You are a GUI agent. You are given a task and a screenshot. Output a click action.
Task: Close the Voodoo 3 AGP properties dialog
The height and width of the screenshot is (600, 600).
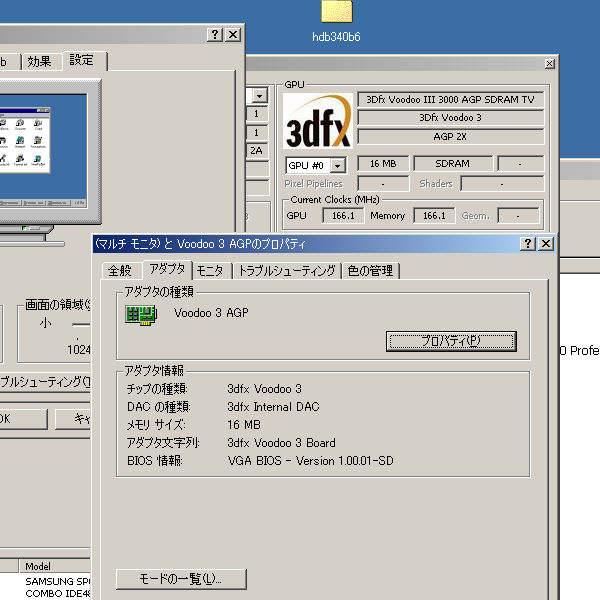546,244
